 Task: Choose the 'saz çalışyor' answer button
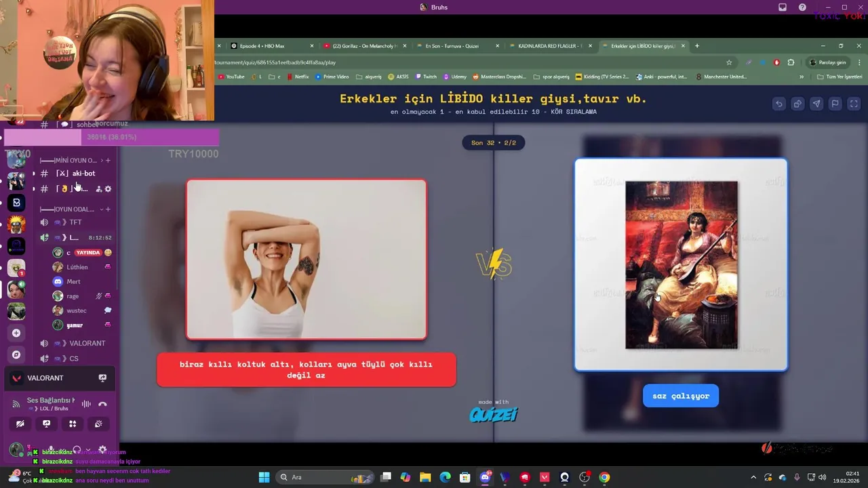click(681, 396)
